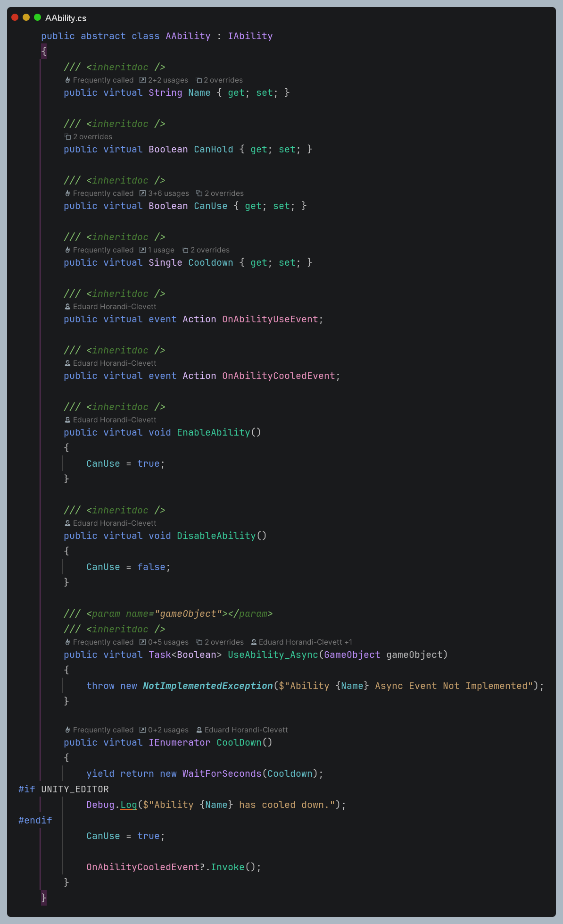563x924 pixels.
Task: Click the usages arrow icon above CoolDown method
Action: (142, 730)
